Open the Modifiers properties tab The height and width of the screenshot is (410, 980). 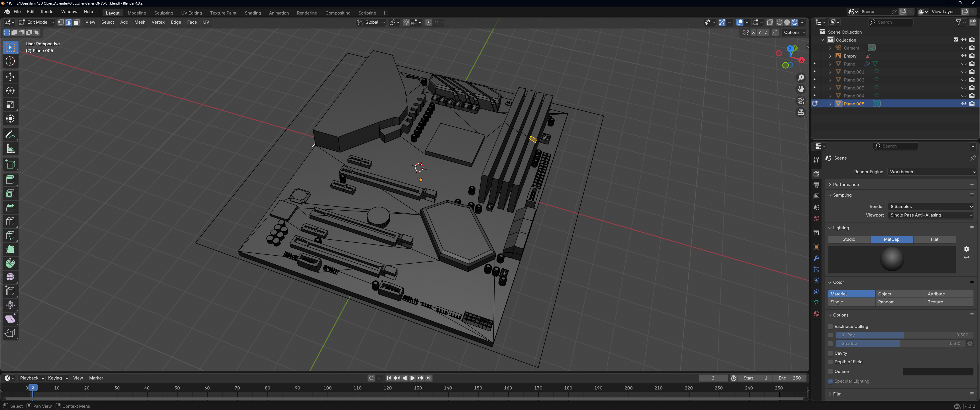[x=816, y=258]
